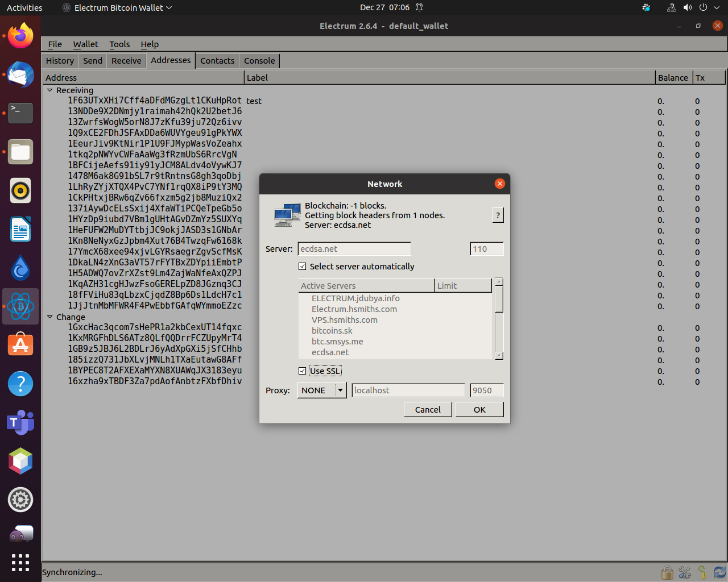The height and width of the screenshot is (582, 728).
Task: Open the blue droplet app in dock
Action: click(20, 268)
